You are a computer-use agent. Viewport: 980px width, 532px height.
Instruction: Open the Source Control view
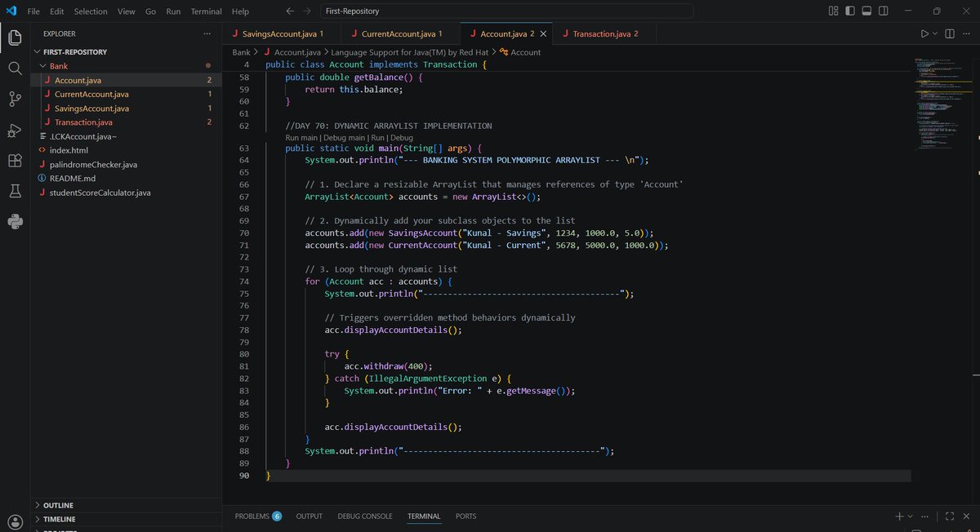click(15, 100)
